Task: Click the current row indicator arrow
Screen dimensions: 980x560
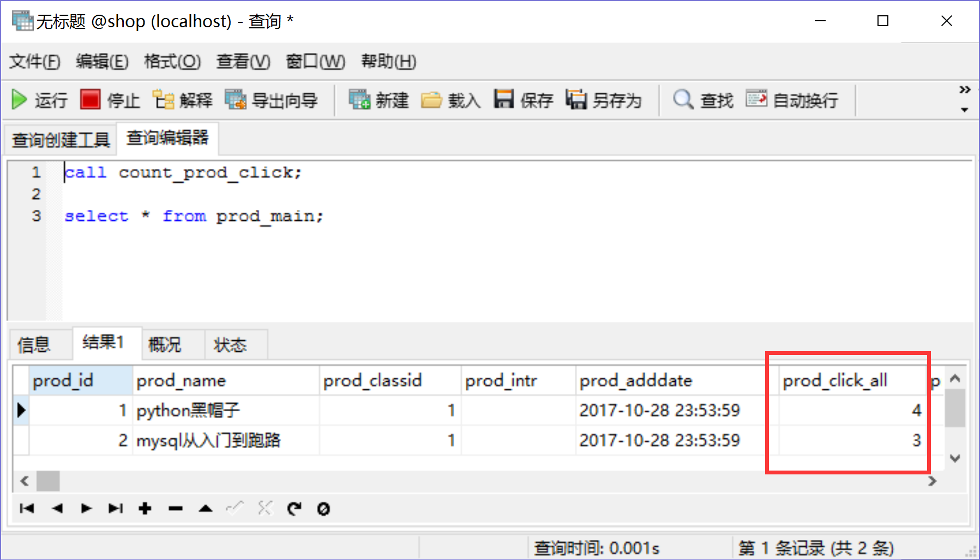Action: (x=21, y=410)
